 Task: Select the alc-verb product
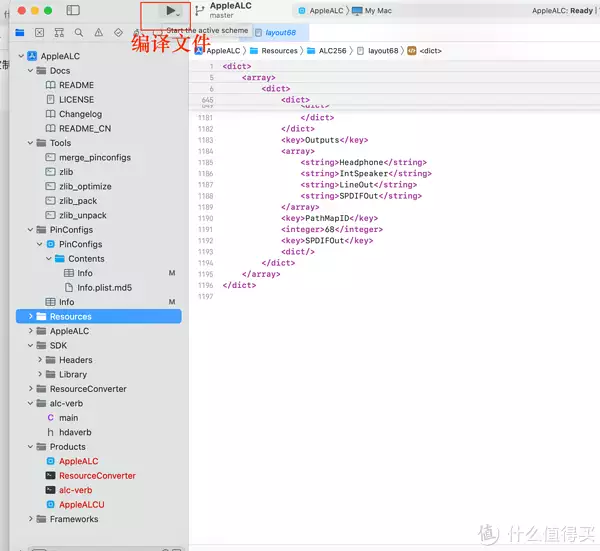tap(75, 490)
